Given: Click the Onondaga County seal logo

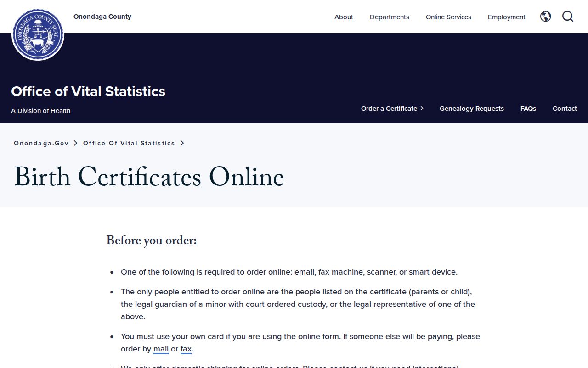Looking at the screenshot, I should coord(38,34).
